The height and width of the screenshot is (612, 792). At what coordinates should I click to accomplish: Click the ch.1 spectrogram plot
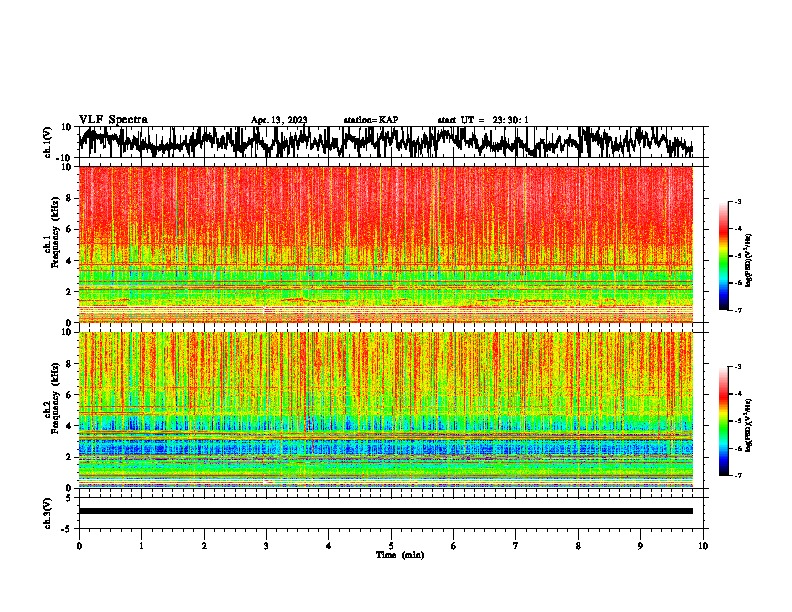coord(386,244)
